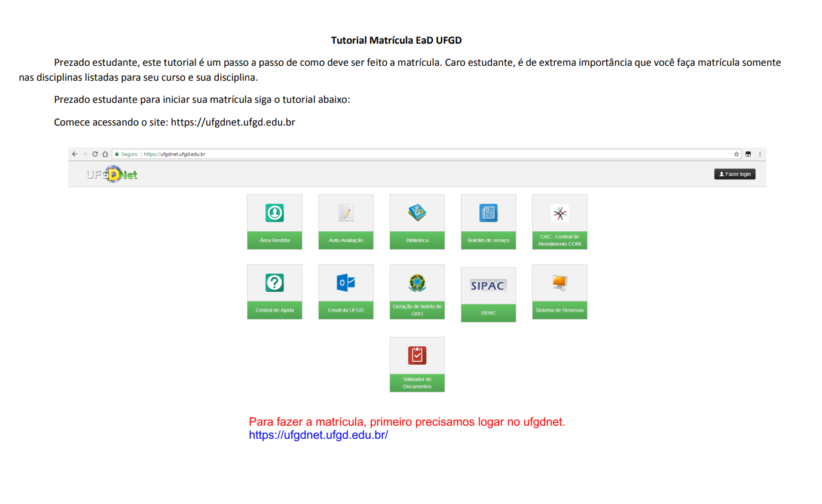The image size is (822, 504).
Task: Open CAC Central de Atendimento COIN icon
Action: point(560,213)
